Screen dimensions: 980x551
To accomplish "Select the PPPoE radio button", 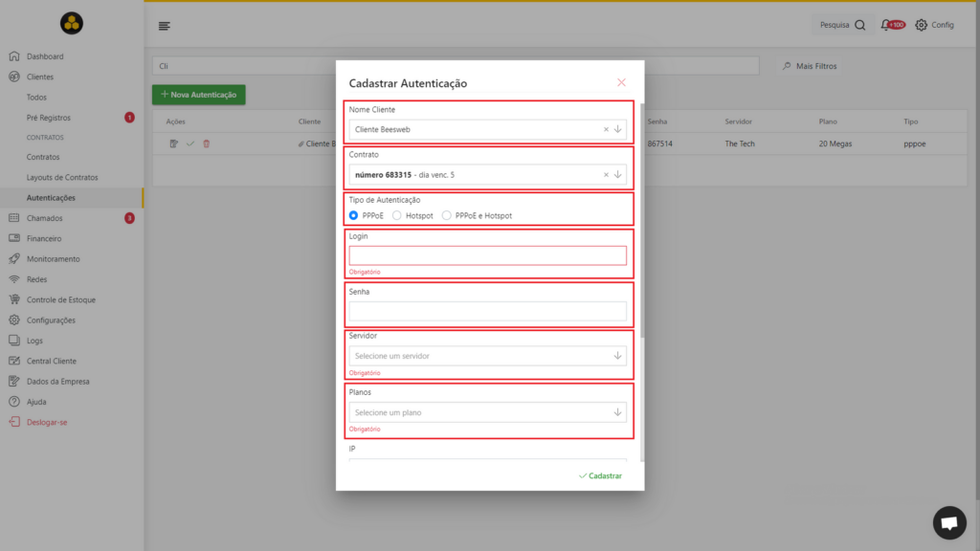I will (x=354, y=215).
